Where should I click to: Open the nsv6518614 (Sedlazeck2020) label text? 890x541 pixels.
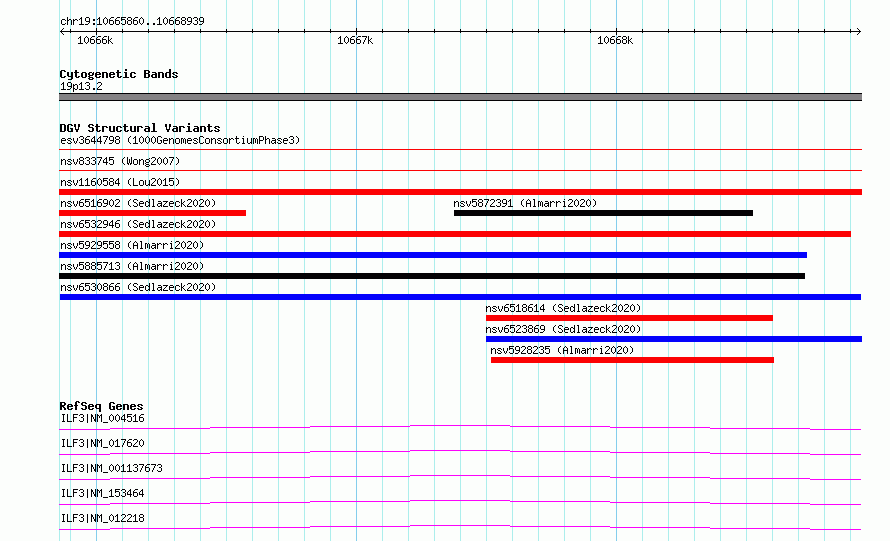pyautogui.click(x=563, y=308)
